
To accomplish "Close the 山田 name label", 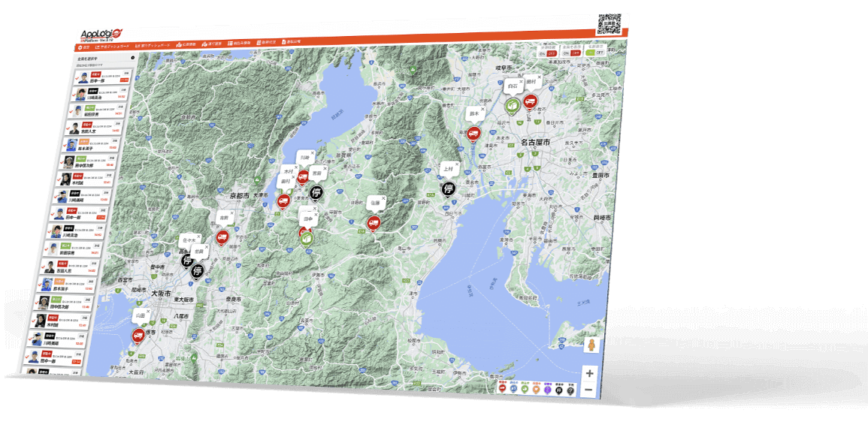I will (148, 311).
